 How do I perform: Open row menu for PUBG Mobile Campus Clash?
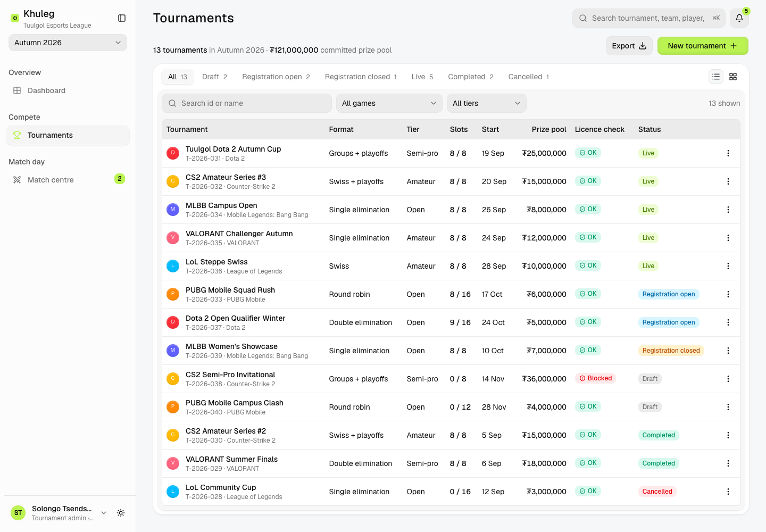[x=728, y=407]
